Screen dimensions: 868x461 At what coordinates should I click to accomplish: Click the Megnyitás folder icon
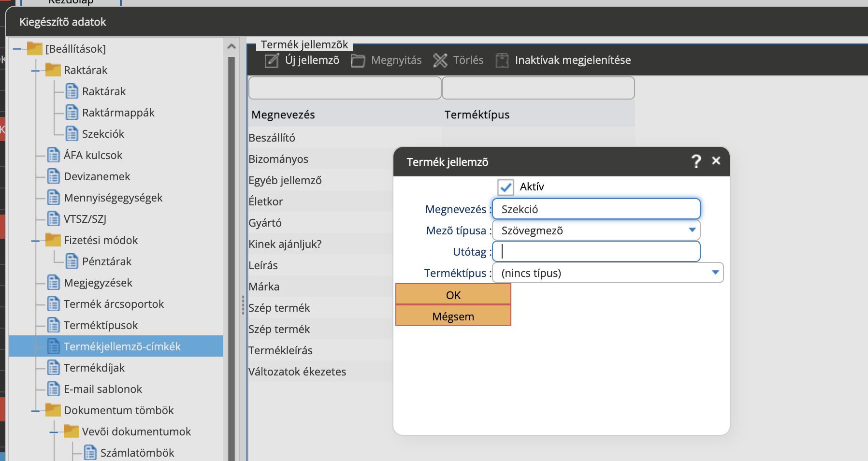[x=358, y=60]
